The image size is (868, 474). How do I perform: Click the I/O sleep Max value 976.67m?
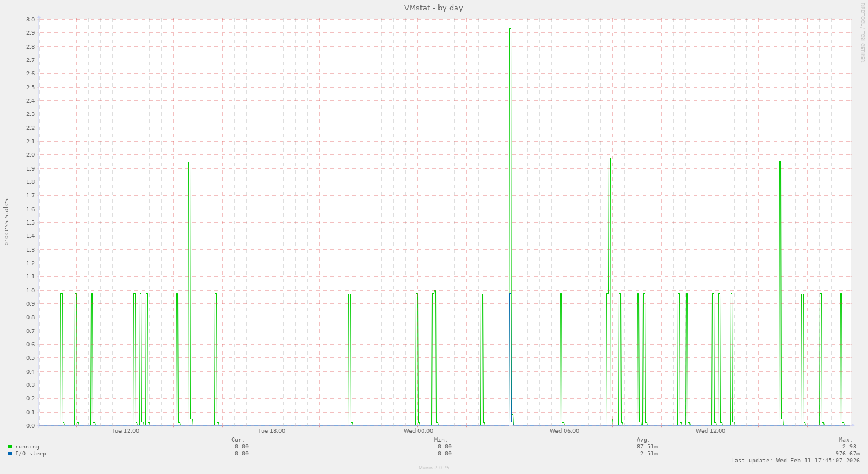click(x=847, y=454)
